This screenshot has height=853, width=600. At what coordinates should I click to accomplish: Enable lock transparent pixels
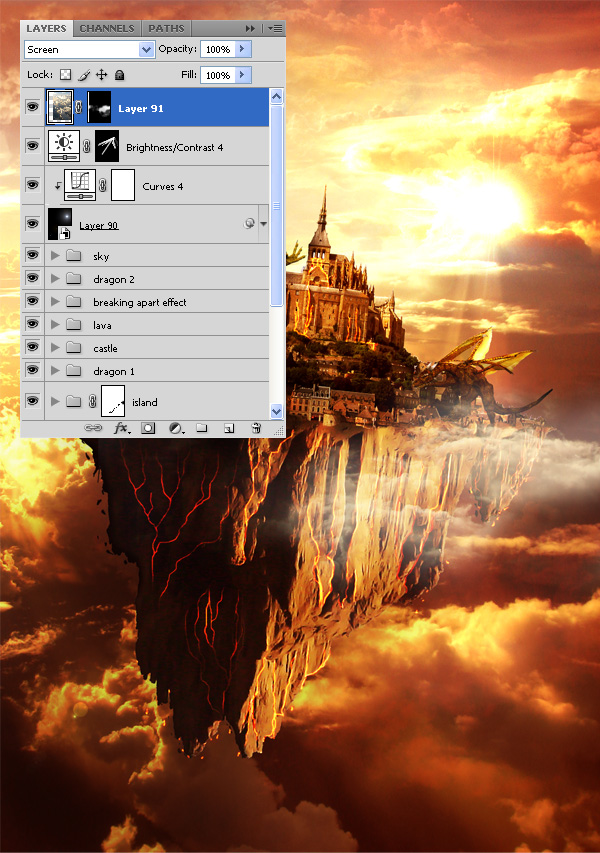tap(65, 75)
